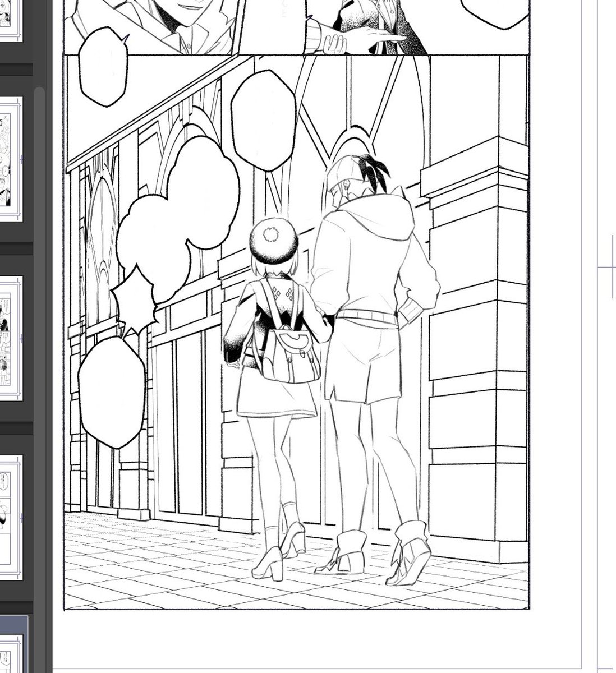This screenshot has height=673, width=616.
Task: Open the middle page thumbnail in the page strip
Action: coord(10,338)
